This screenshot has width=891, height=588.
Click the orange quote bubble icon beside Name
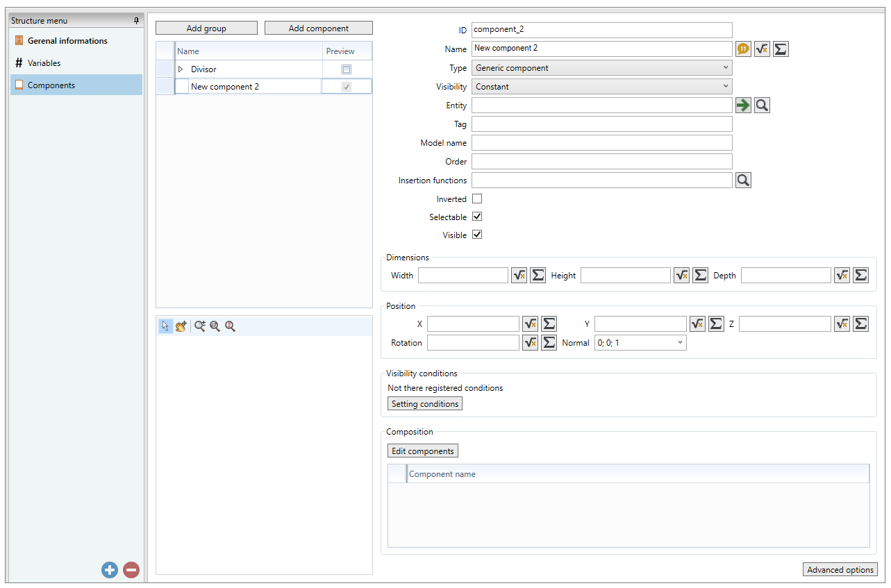[x=743, y=49]
